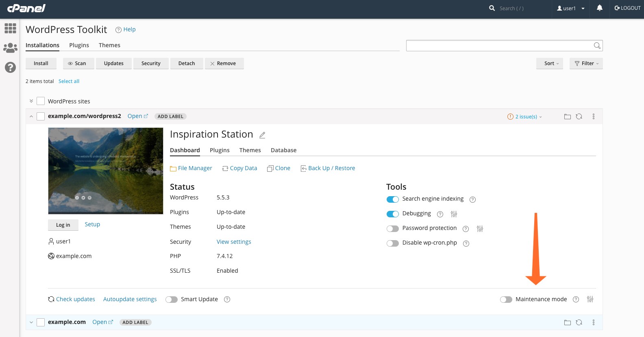Expand the 2 issue(s) dropdown
This screenshot has height=337, width=644.
tap(525, 117)
